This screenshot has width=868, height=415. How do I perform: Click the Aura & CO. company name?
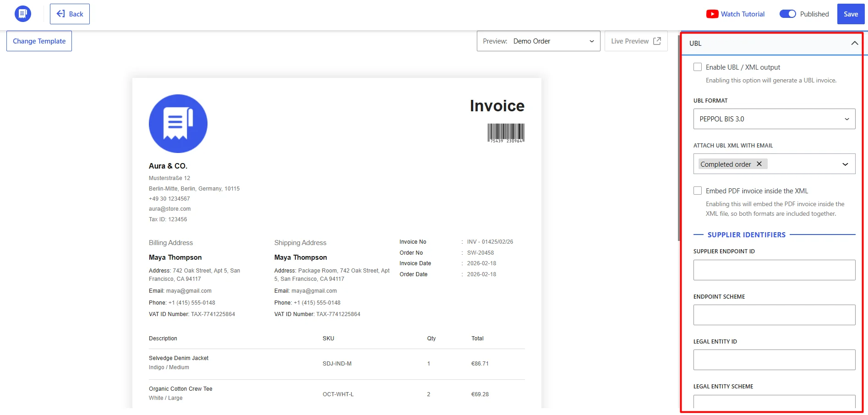tap(168, 166)
